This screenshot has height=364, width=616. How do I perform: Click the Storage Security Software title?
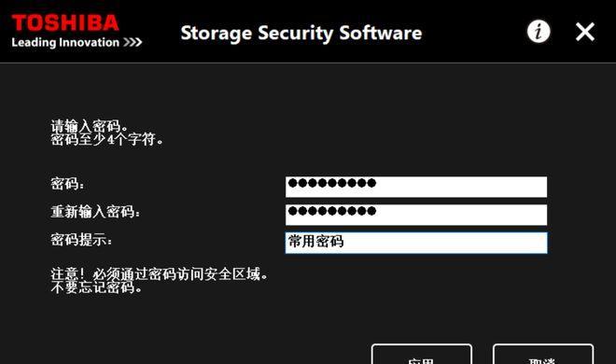(301, 34)
